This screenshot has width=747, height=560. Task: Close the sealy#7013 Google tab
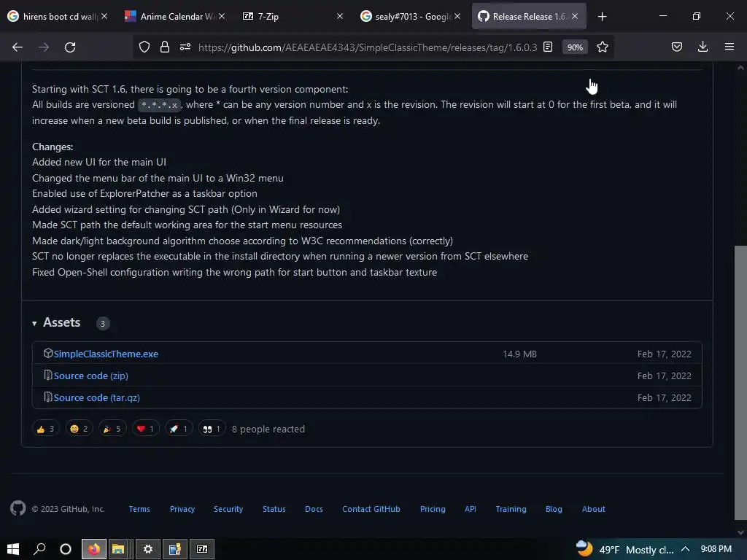point(457,16)
